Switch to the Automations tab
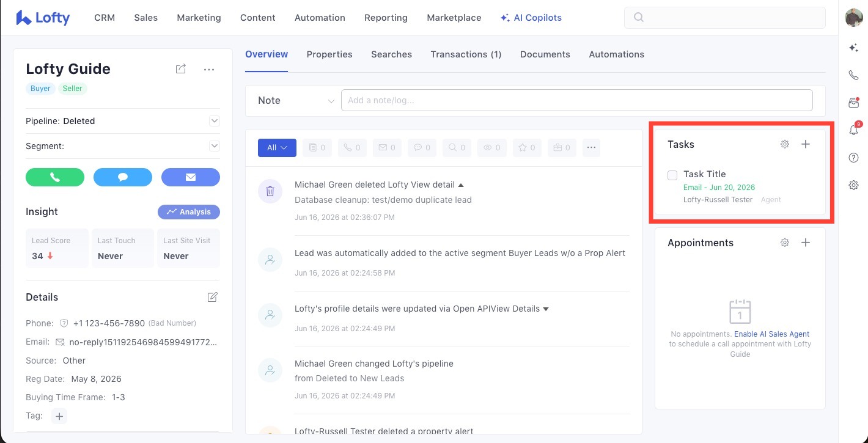The image size is (868, 443). pyautogui.click(x=616, y=54)
